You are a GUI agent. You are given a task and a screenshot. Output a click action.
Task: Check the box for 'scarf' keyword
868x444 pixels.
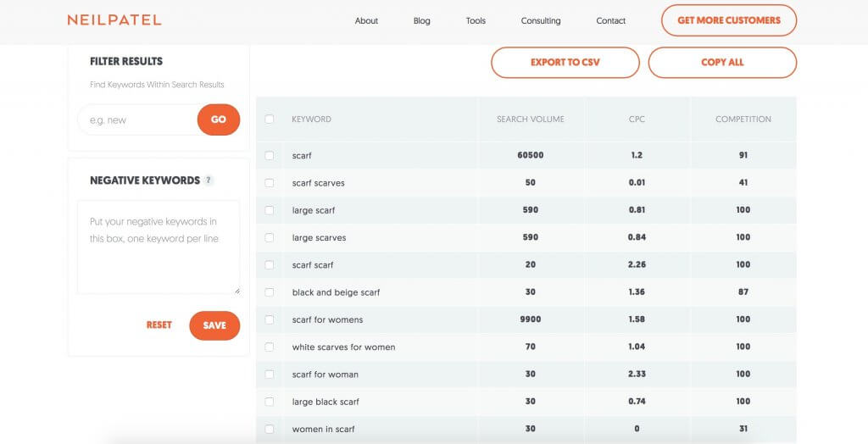click(270, 156)
